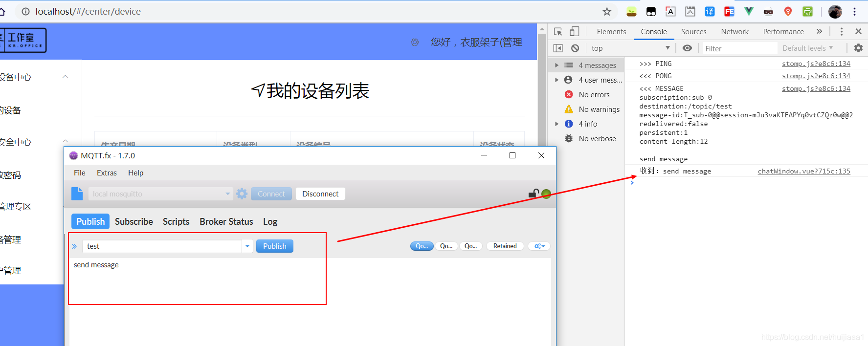Click the Connect button in MQTT.fx
Viewport: 868px width, 346px height.
coord(271,194)
